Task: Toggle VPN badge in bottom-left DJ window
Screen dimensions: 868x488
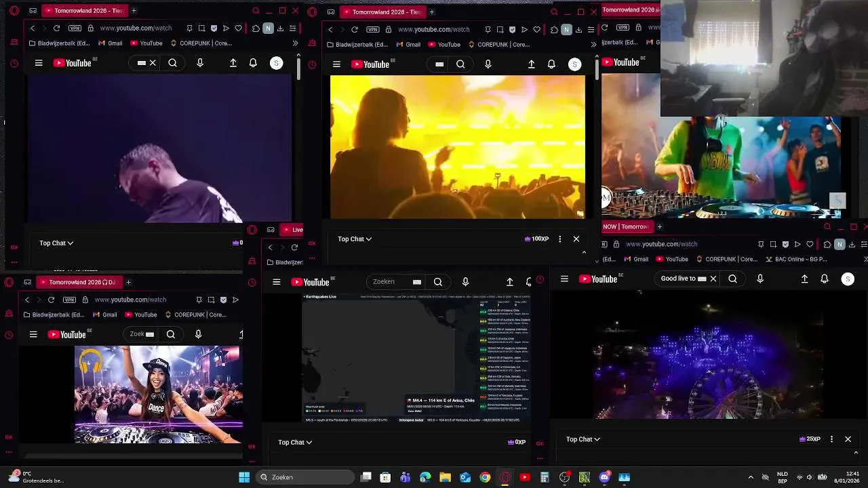Action: [69, 300]
